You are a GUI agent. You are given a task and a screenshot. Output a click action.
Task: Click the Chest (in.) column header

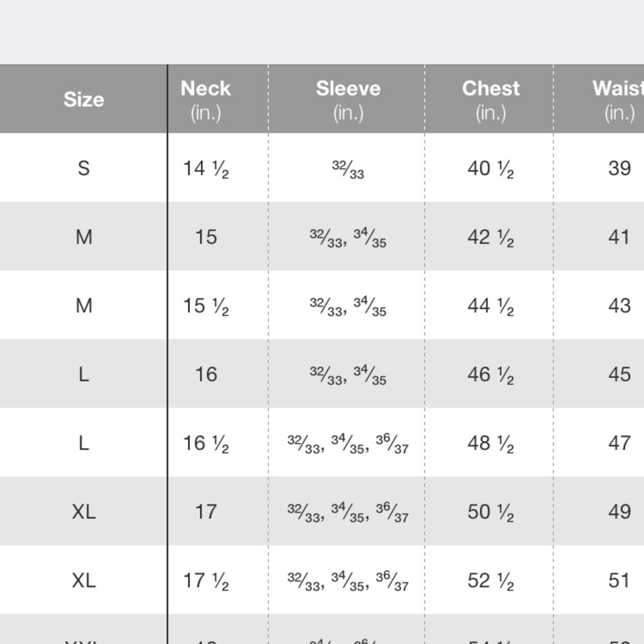click(x=491, y=99)
